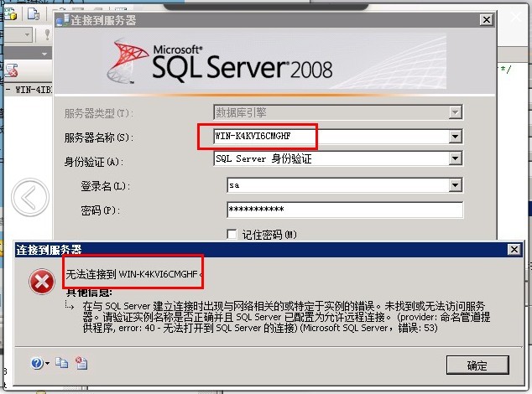Open the 服务器名称 dropdown

[x=455, y=137]
